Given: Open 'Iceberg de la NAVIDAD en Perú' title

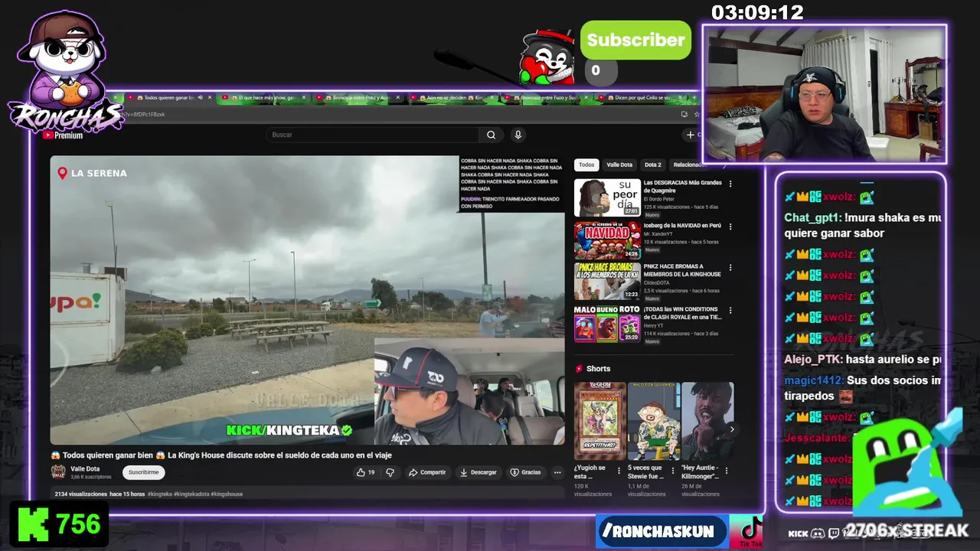Looking at the screenshot, I should pos(682,226).
